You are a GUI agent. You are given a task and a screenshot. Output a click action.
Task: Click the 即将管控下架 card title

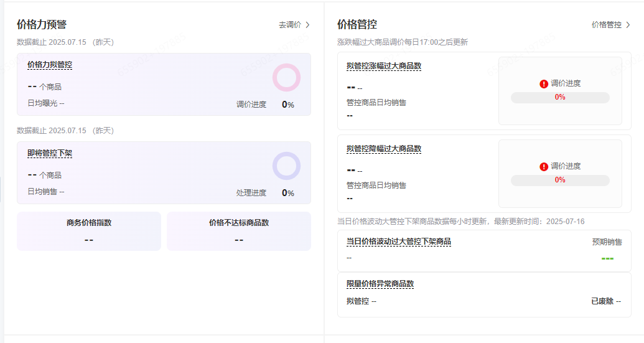pyautogui.click(x=50, y=153)
